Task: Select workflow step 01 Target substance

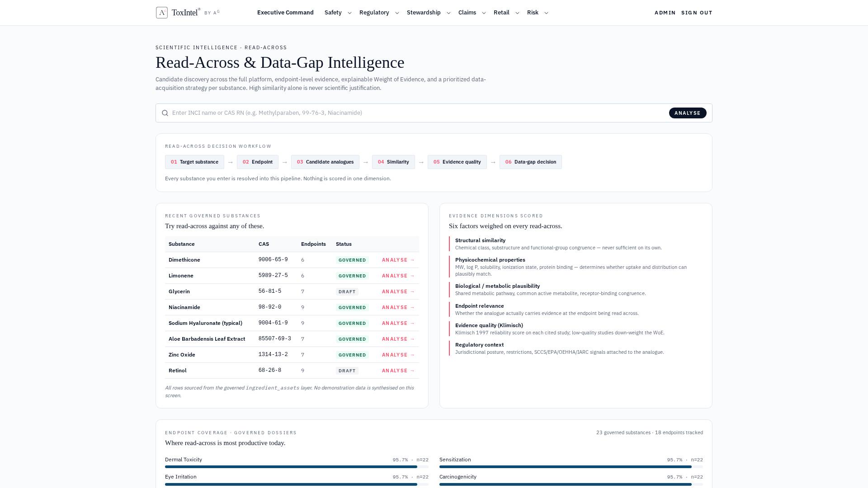Action: point(194,162)
